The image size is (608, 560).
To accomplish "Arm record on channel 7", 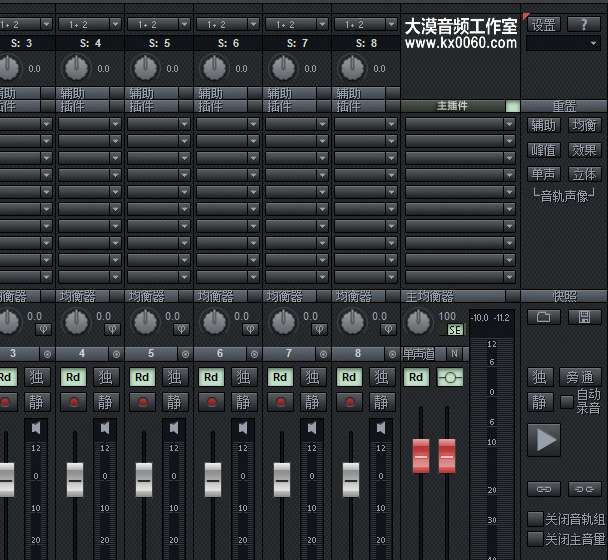I will click(281, 402).
